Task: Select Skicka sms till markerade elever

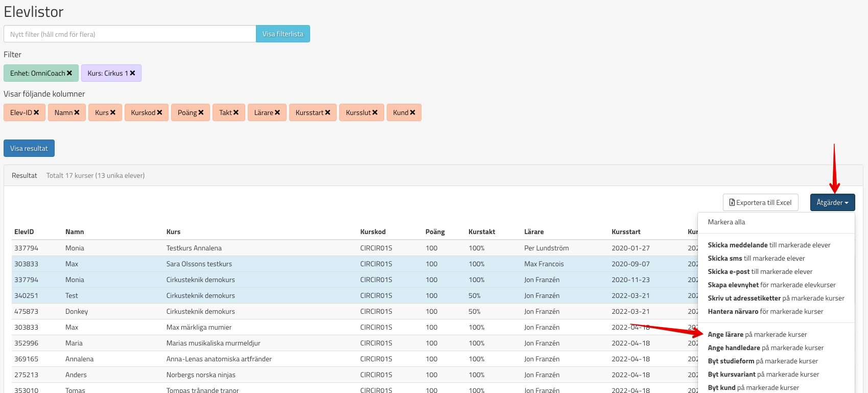Action: point(756,258)
